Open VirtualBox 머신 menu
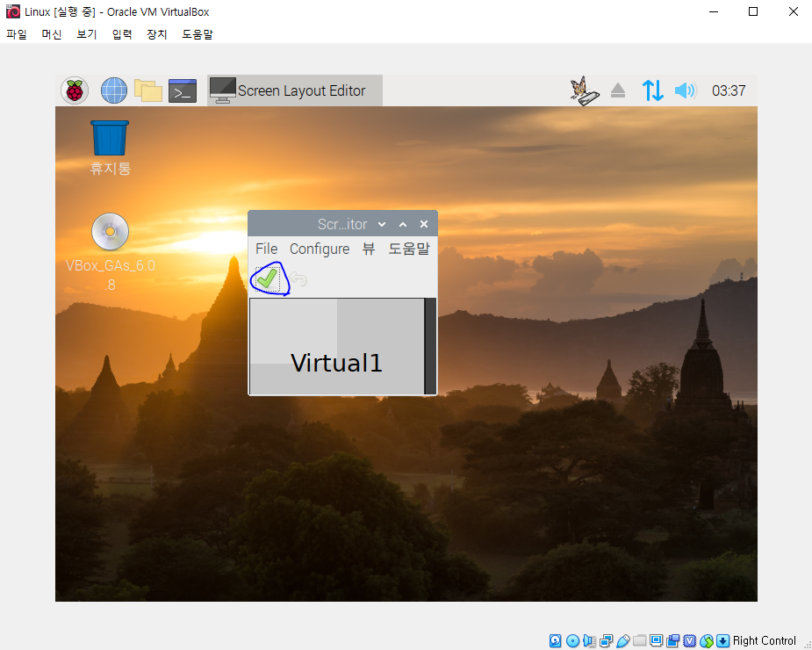 coord(52,34)
